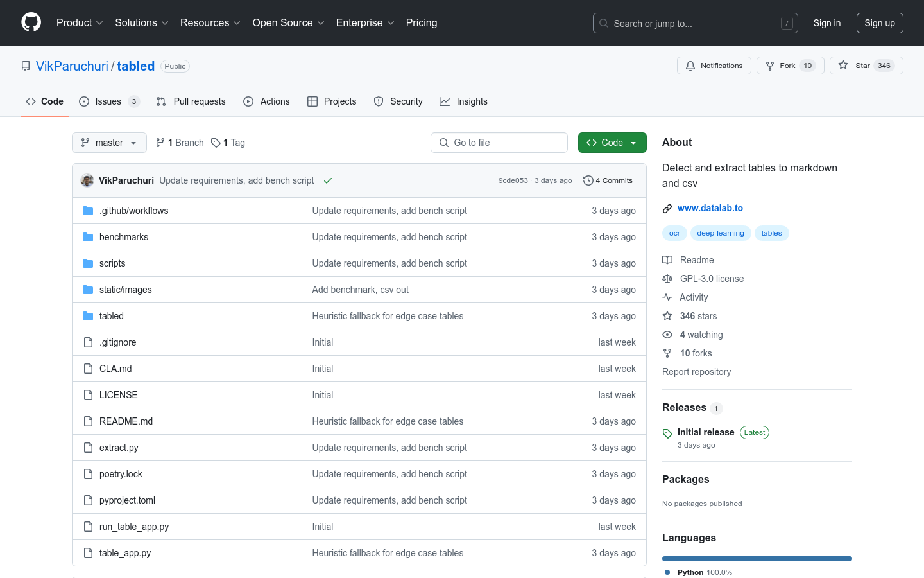This screenshot has height=578, width=924.
Task: Click the commit history clock icon
Action: click(588, 180)
